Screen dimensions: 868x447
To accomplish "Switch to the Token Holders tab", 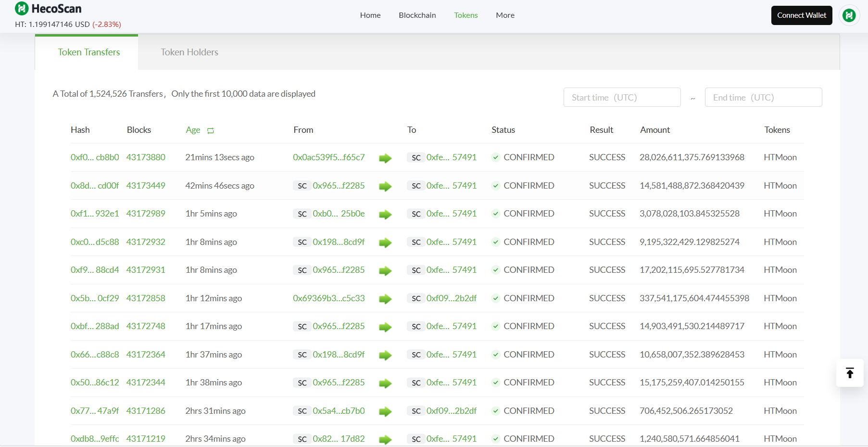I will pos(189,52).
